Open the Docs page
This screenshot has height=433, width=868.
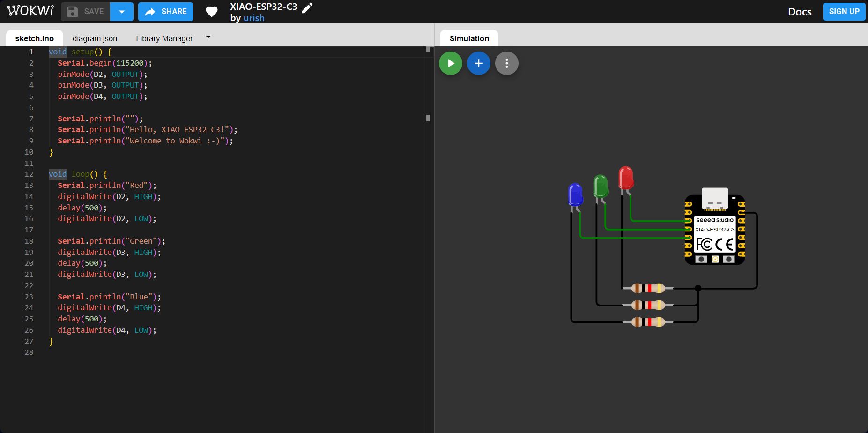[800, 12]
